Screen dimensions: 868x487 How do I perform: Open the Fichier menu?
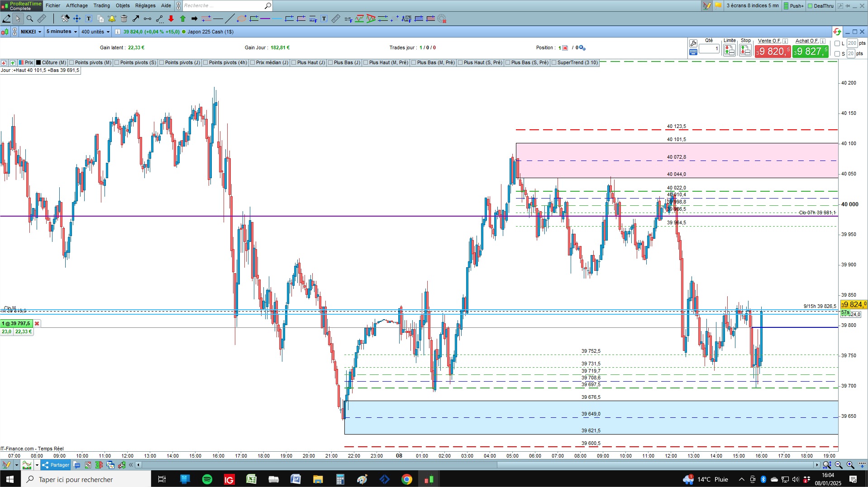[53, 5]
